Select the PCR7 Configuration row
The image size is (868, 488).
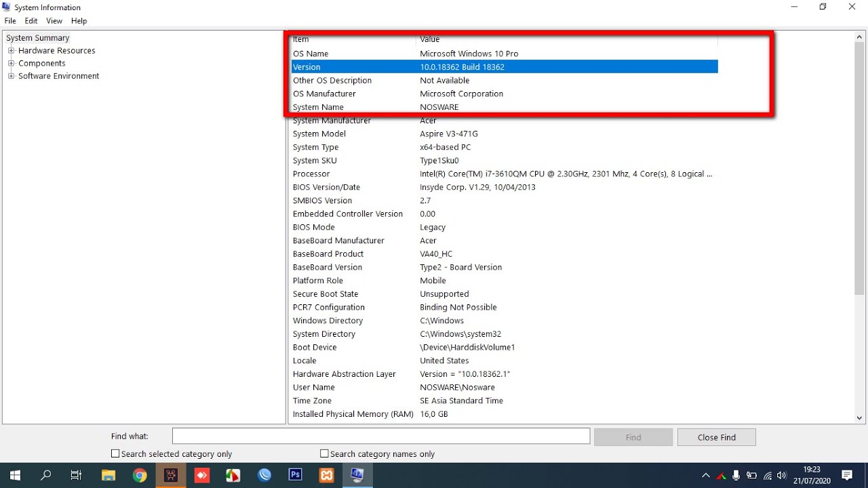pyautogui.click(x=505, y=307)
